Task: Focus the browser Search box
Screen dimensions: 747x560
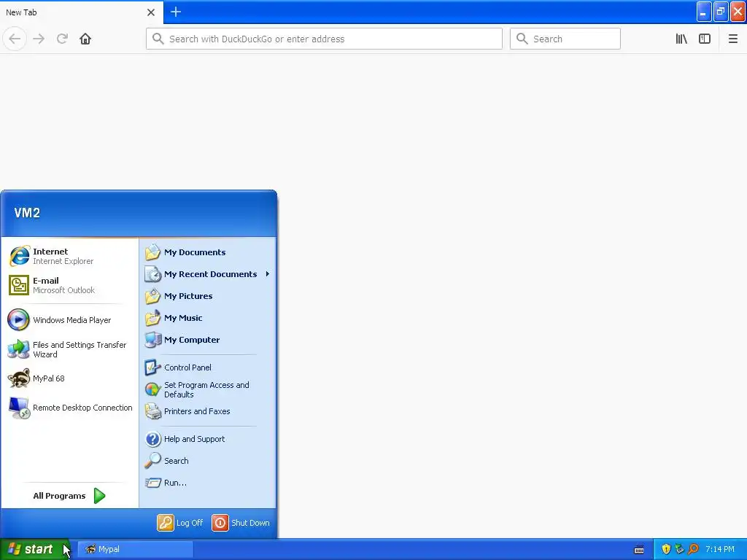Action: coord(565,39)
